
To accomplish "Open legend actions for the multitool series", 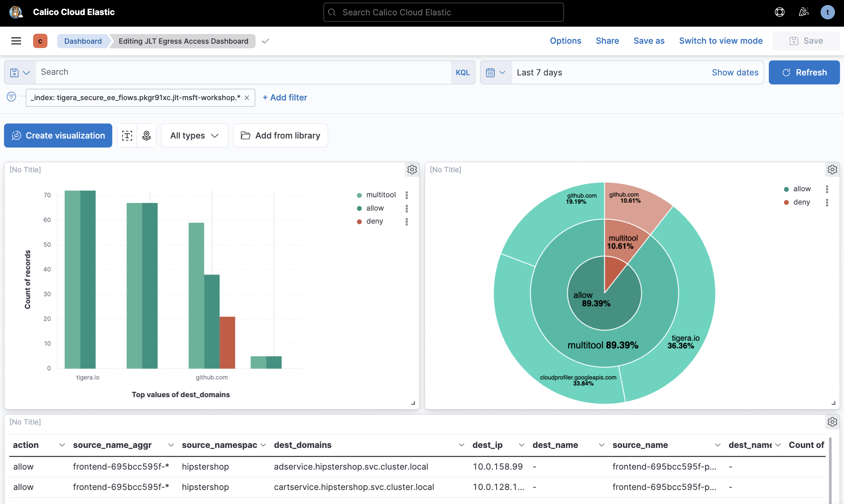I will pos(408,195).
